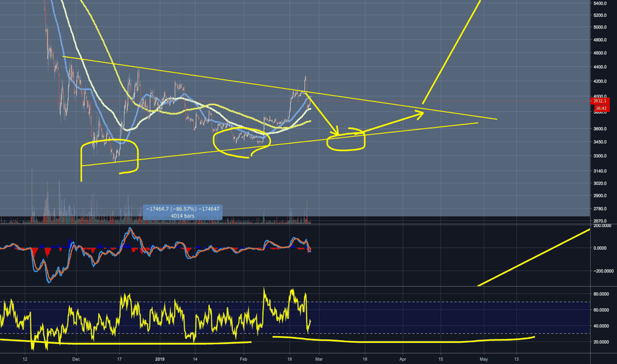The width and height of the screenshot is (617, 364).
Task: Click the 5000.0 price axis label
Action: (x=600, y=27)
